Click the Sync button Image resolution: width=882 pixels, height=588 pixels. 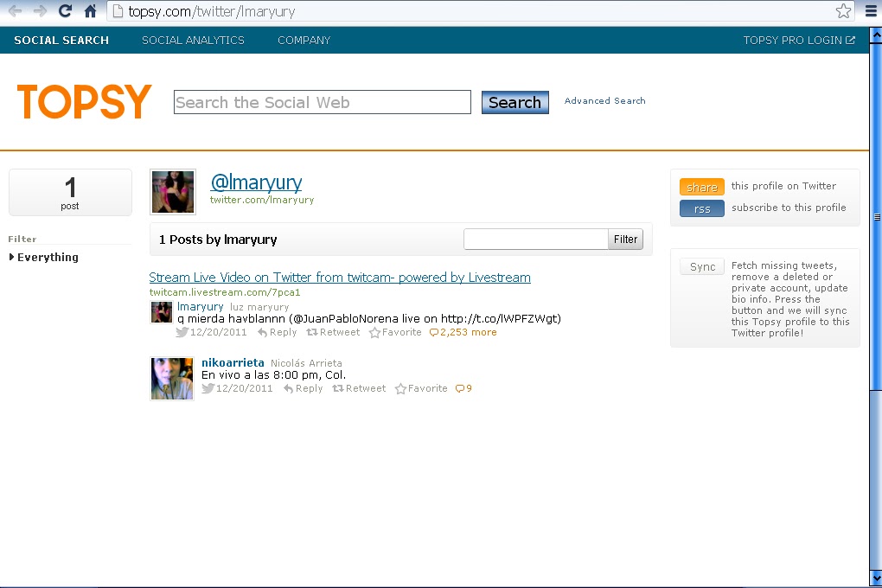(x=702, y=266)
